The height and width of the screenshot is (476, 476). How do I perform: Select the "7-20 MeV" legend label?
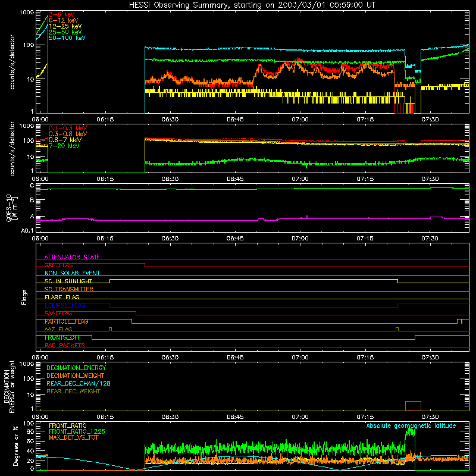[64, 146]
